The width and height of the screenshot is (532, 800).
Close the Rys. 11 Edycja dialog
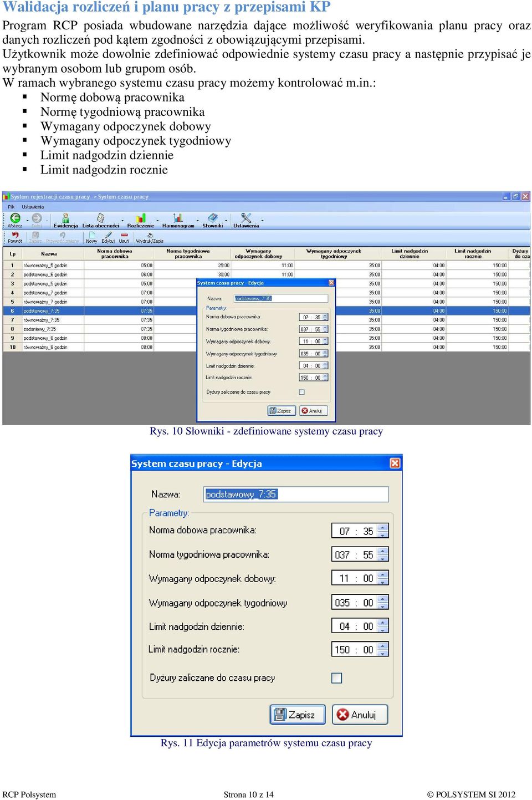point(395,463)
